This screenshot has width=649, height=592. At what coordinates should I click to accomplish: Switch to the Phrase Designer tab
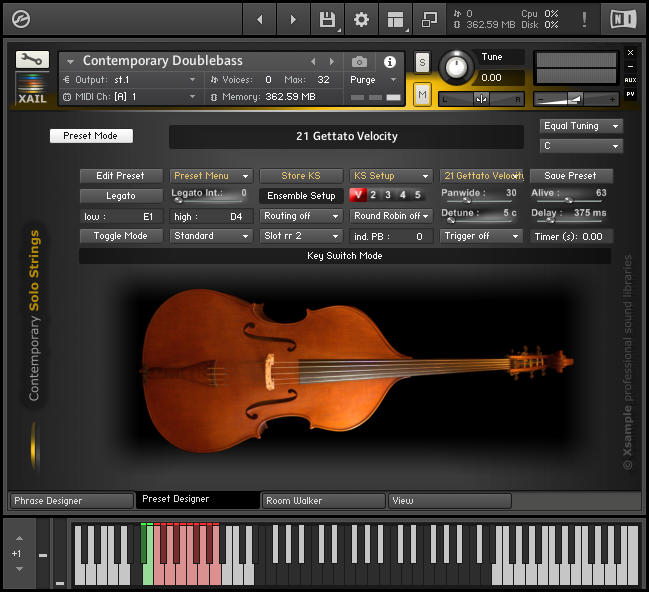pos(72,501)
